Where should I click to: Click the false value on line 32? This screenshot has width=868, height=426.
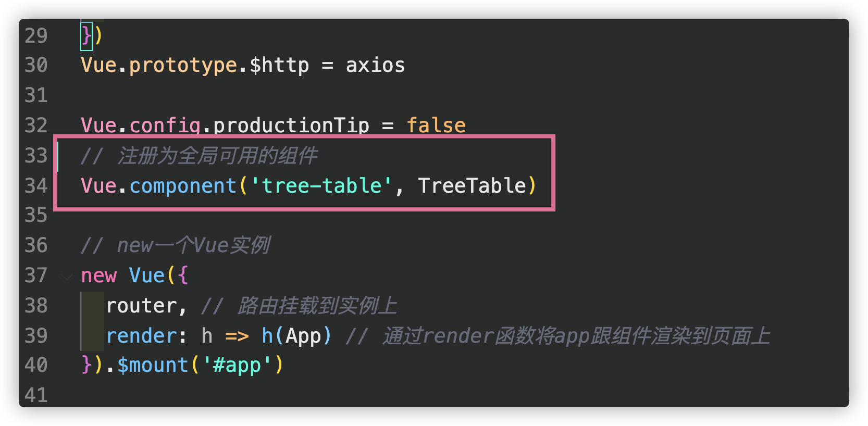point(436,126)
